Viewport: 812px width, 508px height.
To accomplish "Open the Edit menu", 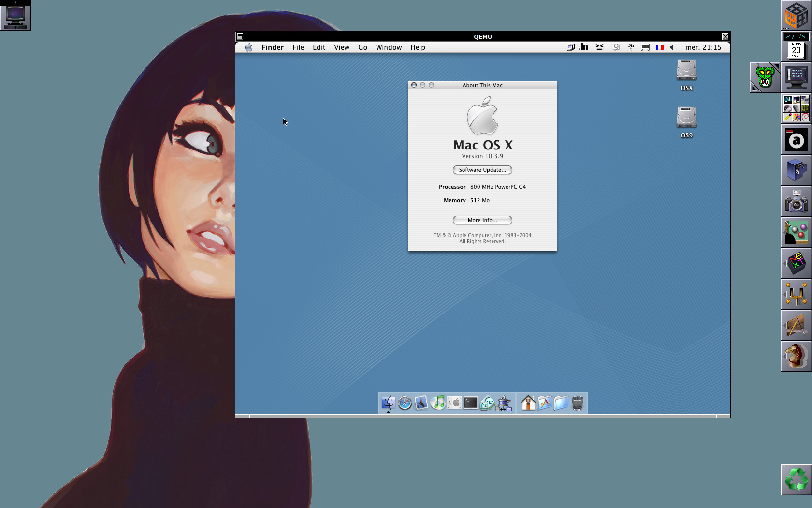I will pos(319,47).
